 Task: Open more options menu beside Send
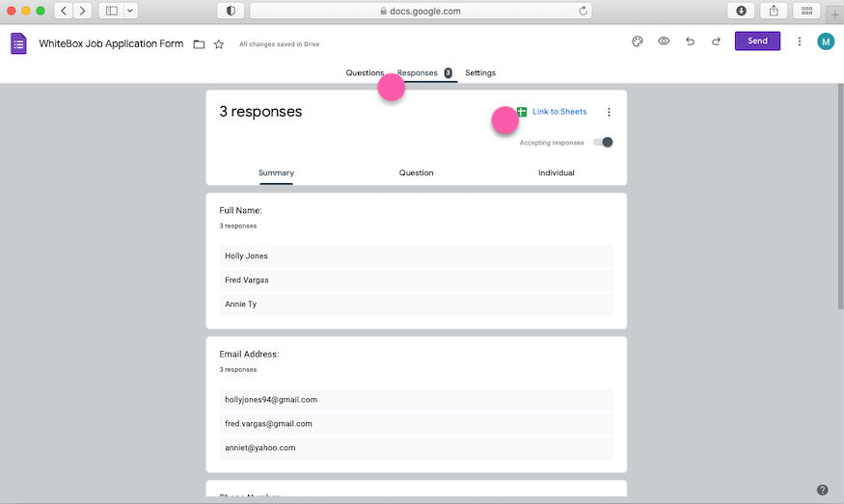click(799, 41)
